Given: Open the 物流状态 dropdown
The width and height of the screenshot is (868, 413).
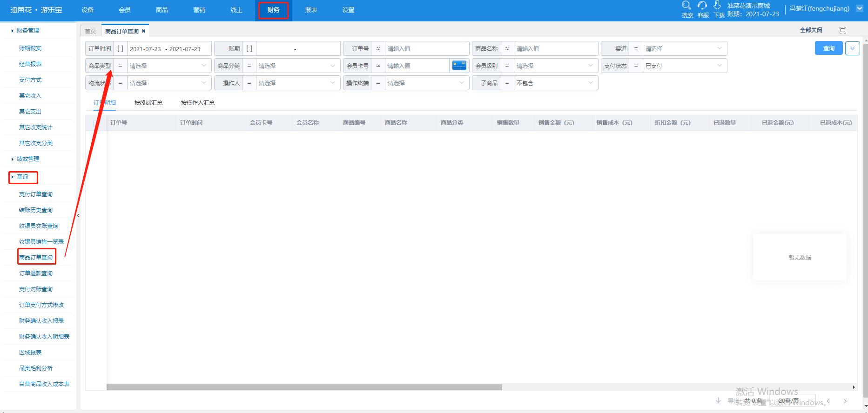Looking at the screenshot, I should tap(169, 83).
